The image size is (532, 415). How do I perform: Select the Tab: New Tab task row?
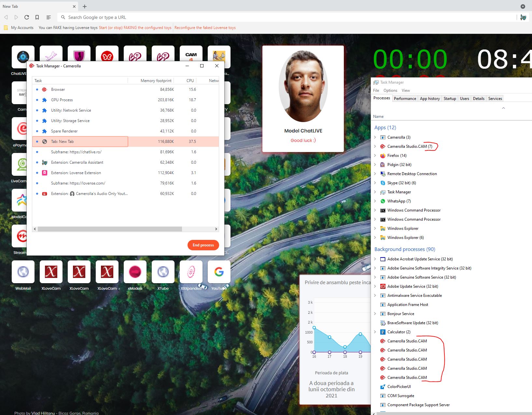(126, 142)
